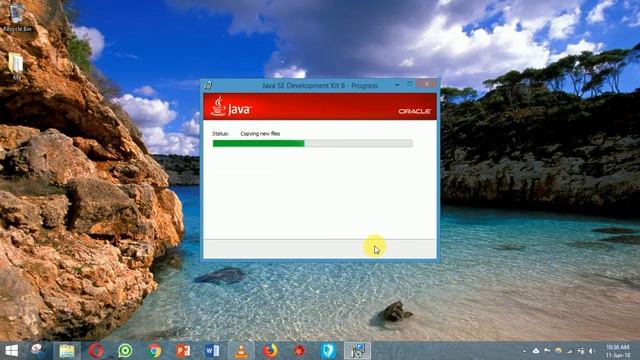Open the red splat icon in taskbar

(299, 351)
